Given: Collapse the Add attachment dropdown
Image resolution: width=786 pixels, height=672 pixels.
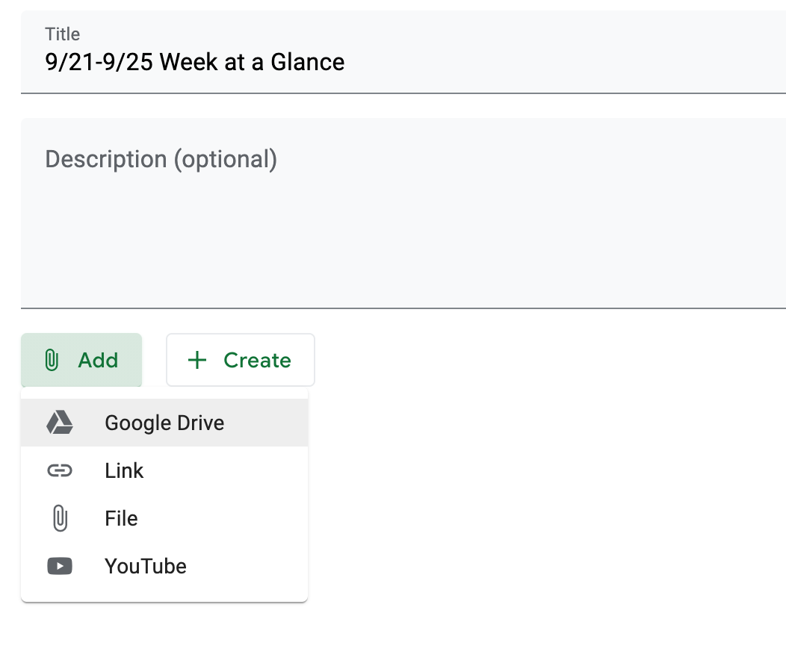Looking at the screenshot, I should (x=81, y=360).
